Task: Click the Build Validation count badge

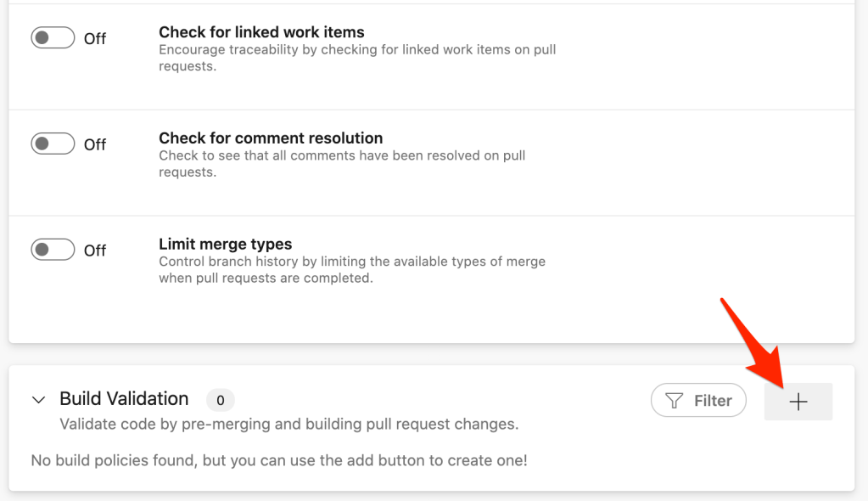Action: click(x=220, y=400)
